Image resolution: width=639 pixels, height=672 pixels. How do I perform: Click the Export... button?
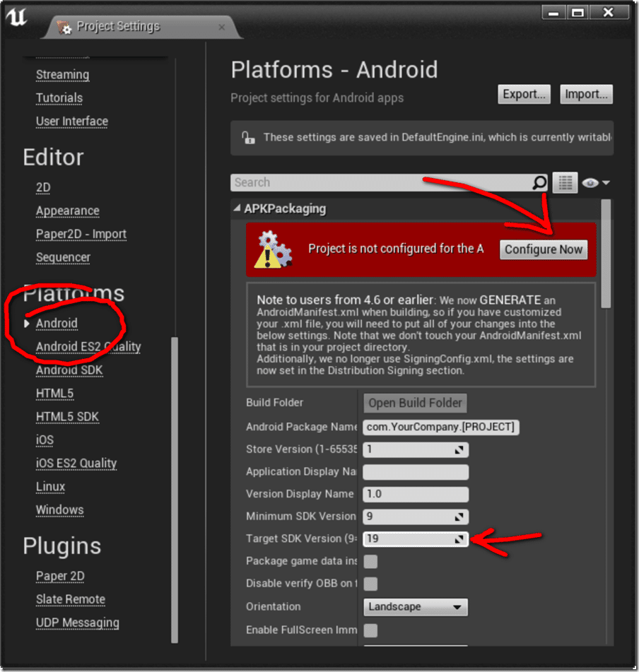[x=524, y=94]
